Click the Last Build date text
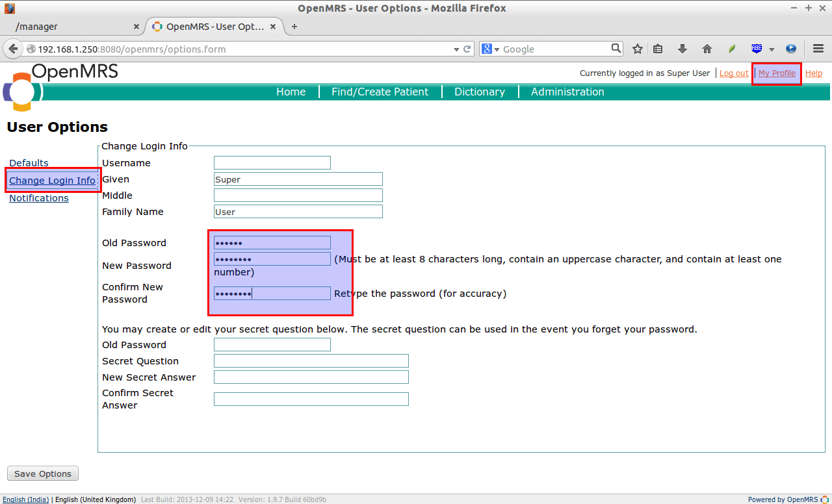This screenshot has height=504, width=832. point(187,499)
